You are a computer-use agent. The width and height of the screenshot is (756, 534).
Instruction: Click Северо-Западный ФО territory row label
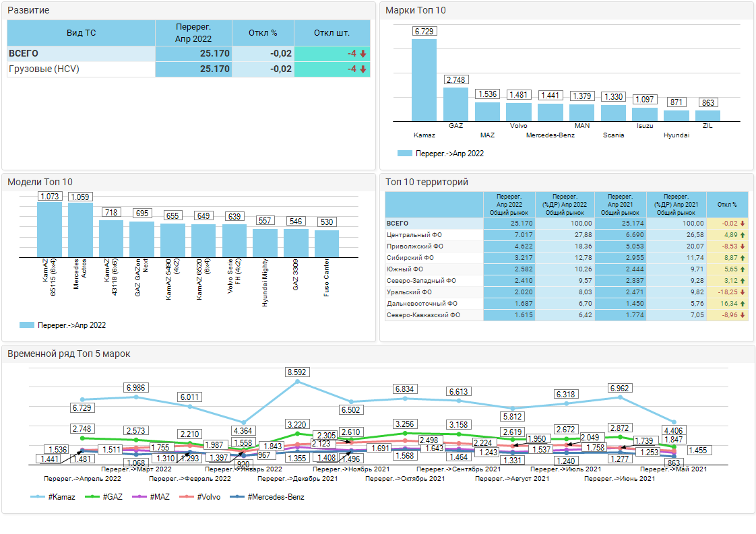(x=421, y=281)
